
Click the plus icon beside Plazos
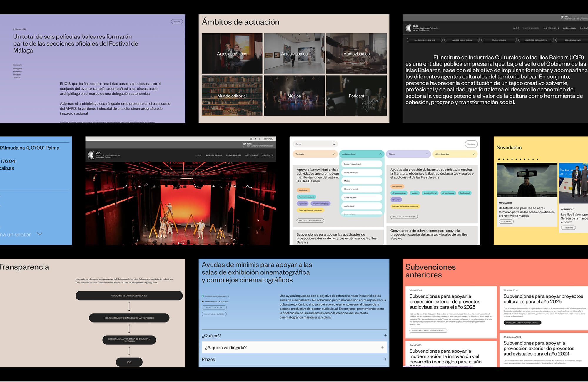coord(385,359)
